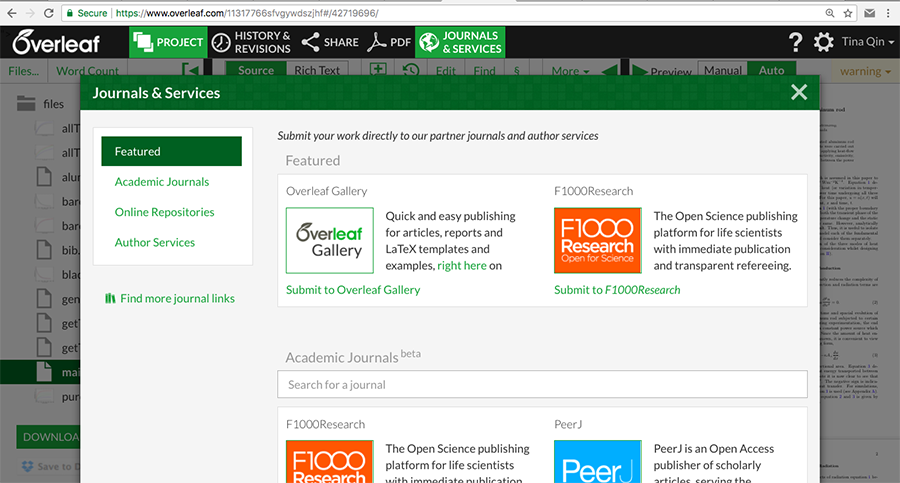This screenshot has height=483, width=900.
Task: Click the mail extension icon in browser bar
Action: point(870,13)
